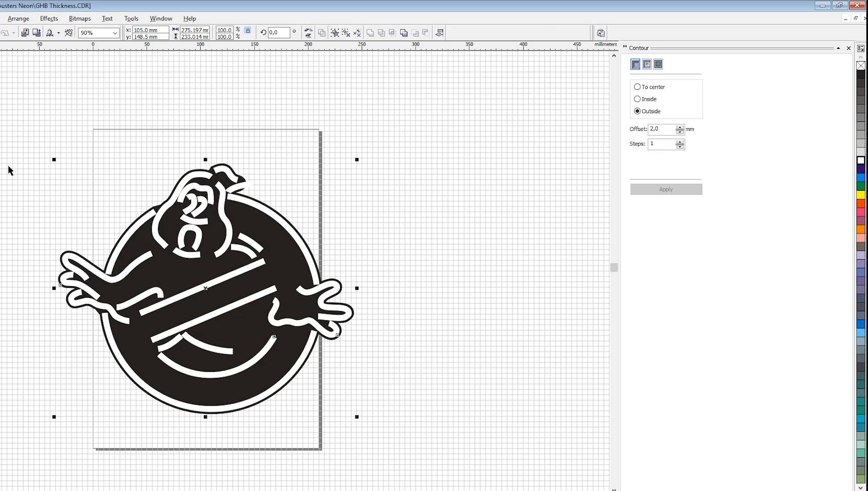
Task: Click the Offset value field
Action: point(662,129)
